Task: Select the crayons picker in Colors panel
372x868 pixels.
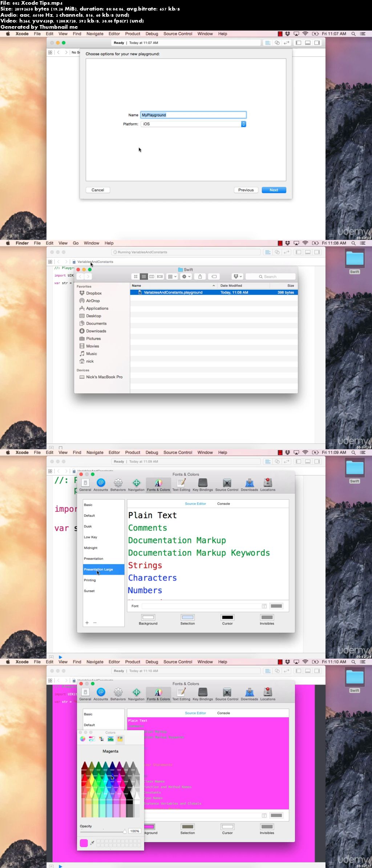Action: [x=120, y=739]
